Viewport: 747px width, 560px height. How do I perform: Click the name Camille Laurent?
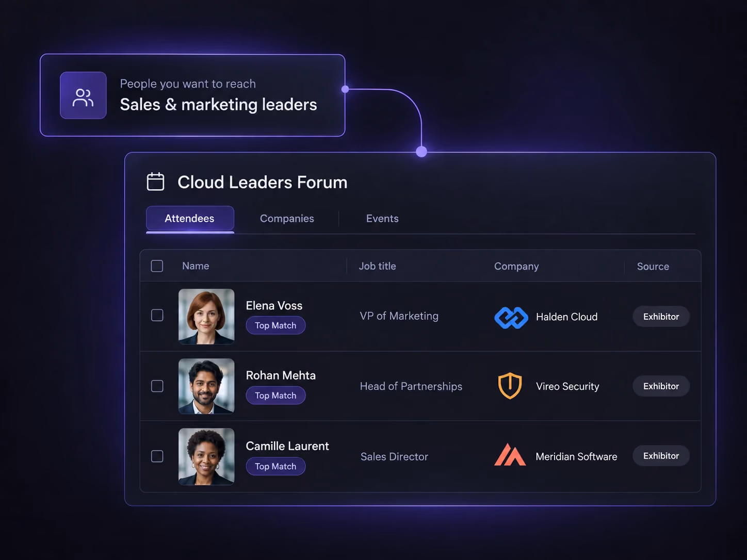pos(287,446)
